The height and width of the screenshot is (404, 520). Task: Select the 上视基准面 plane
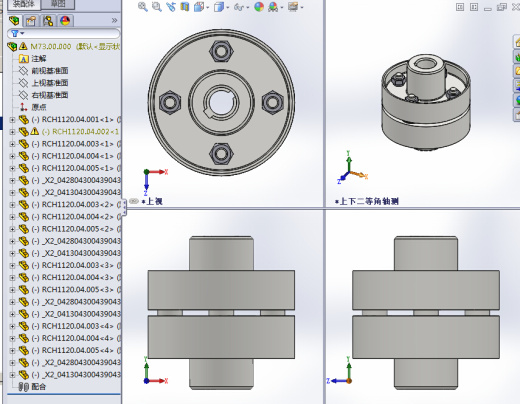tap(43, 83)
